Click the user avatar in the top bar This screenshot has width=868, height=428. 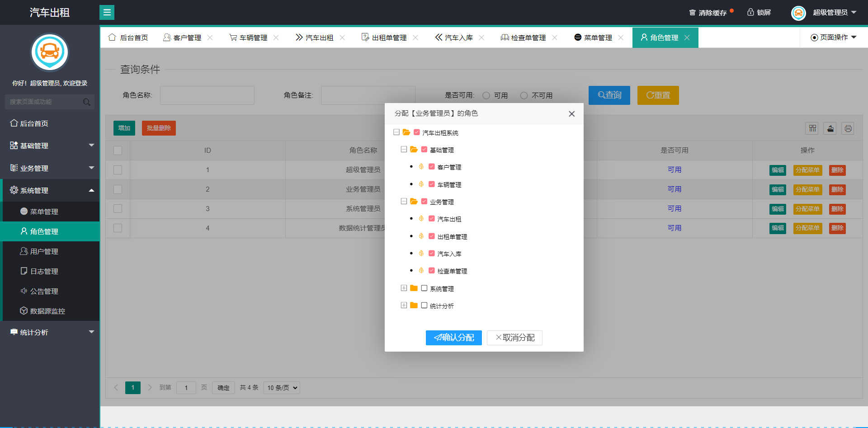(798, 13)
